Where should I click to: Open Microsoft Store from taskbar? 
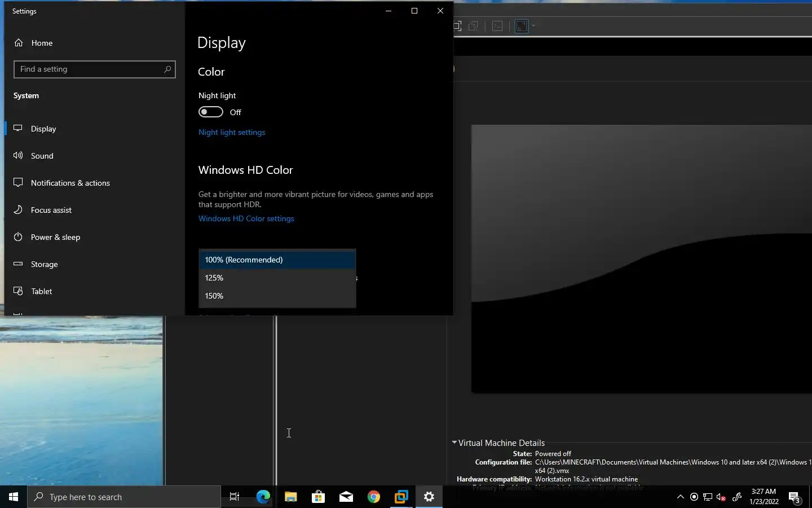click(319, 497)
